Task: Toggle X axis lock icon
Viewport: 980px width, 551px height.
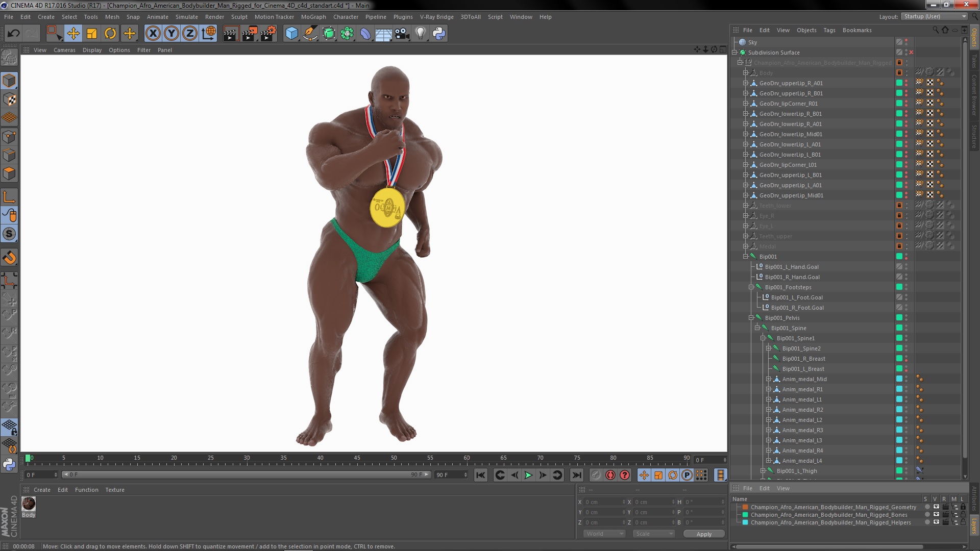Action: pos(153,34)
